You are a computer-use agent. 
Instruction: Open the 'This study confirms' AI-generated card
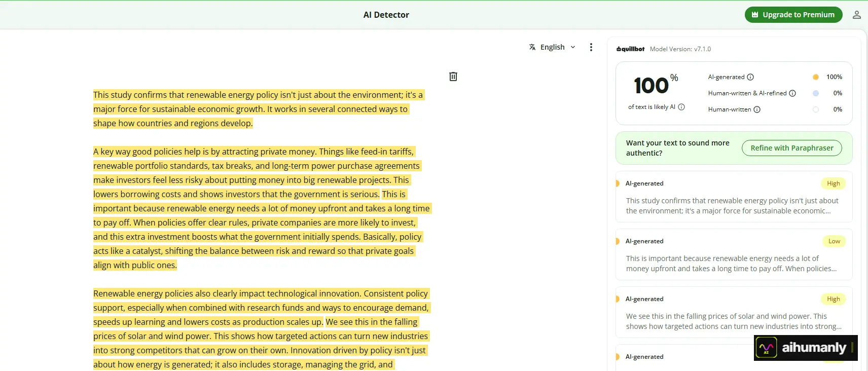(x=734, y=197)
